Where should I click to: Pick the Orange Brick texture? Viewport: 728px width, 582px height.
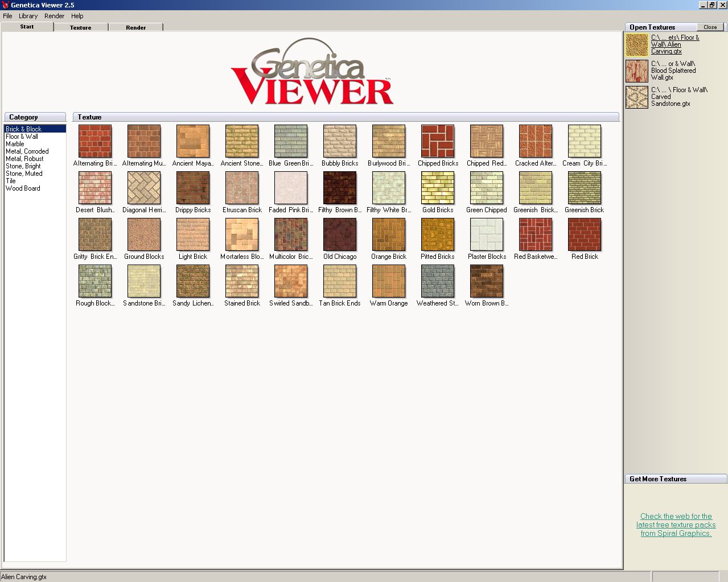point(389,234)
